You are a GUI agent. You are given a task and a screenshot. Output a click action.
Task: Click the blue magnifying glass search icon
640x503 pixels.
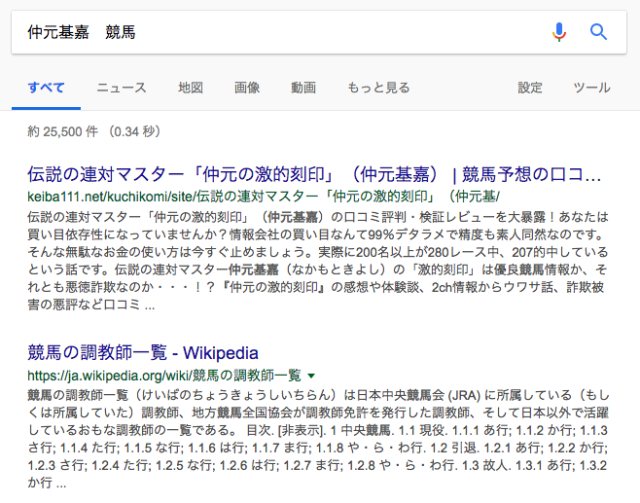[598, 32]
